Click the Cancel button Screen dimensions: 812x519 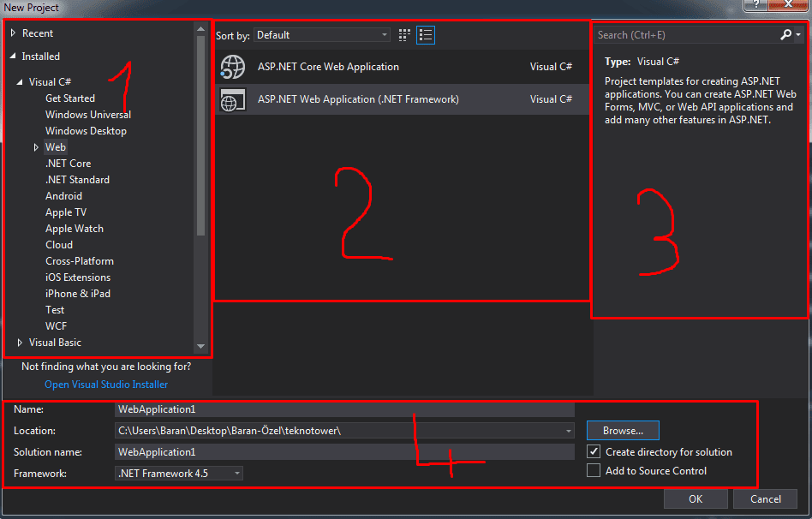(766, 498)
